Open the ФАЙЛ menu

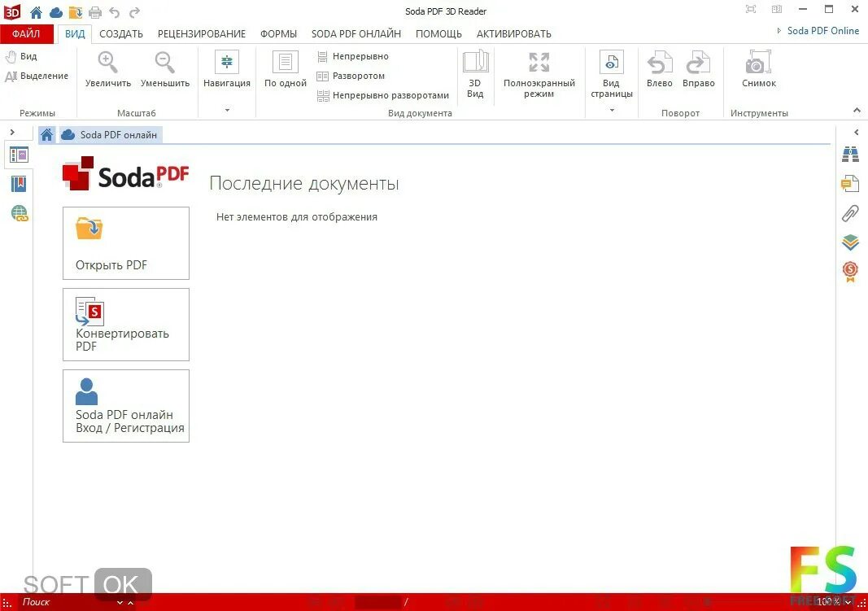tap(27, 33)
